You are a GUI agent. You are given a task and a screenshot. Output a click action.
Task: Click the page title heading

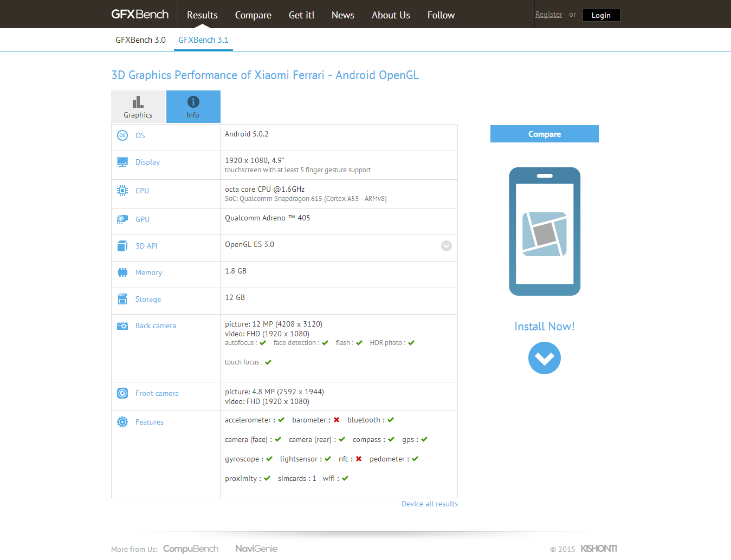coord(265,75)
